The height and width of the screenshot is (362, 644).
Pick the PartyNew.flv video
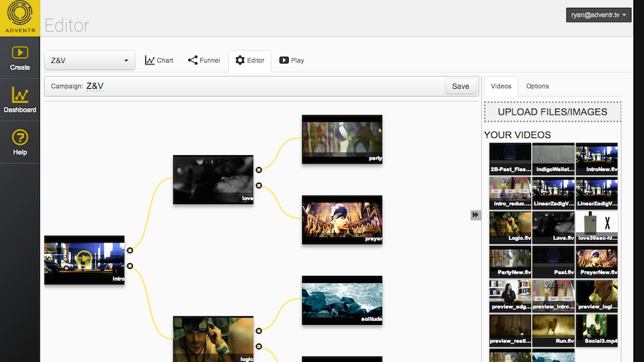click(x=510, y=262)
